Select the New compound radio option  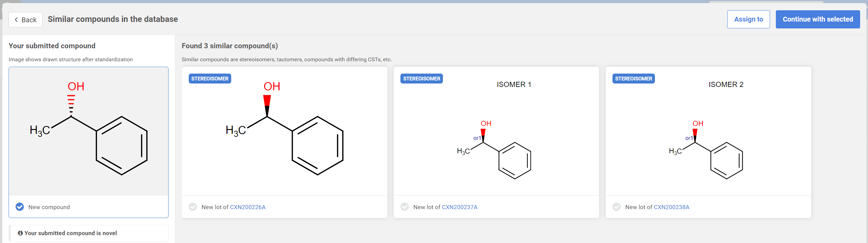click(20, 207)
